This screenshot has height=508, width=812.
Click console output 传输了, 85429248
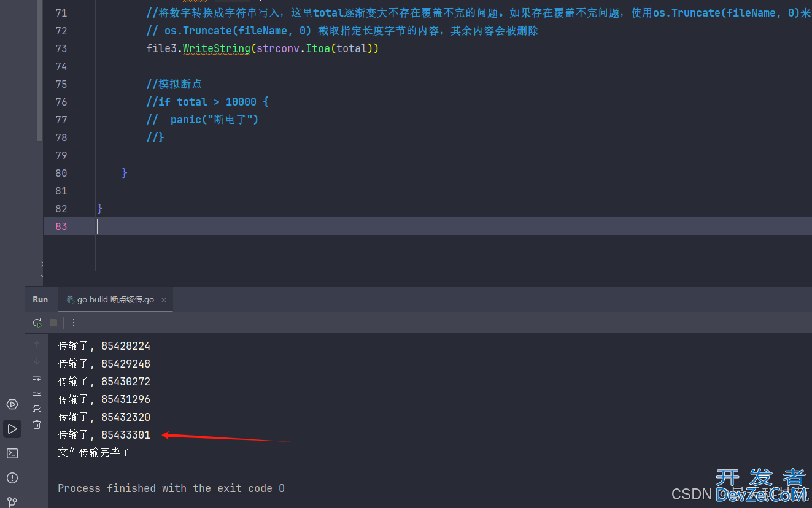(104, 364)
